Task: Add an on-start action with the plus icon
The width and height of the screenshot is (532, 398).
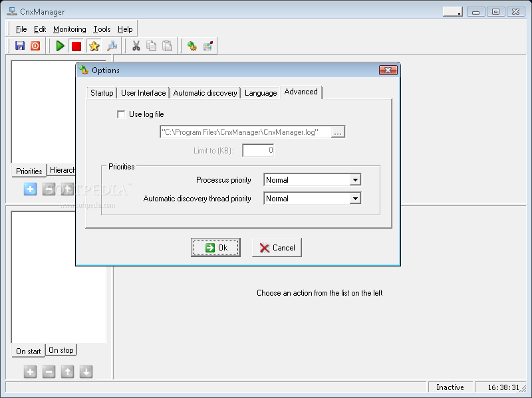Action: (30, 371)
